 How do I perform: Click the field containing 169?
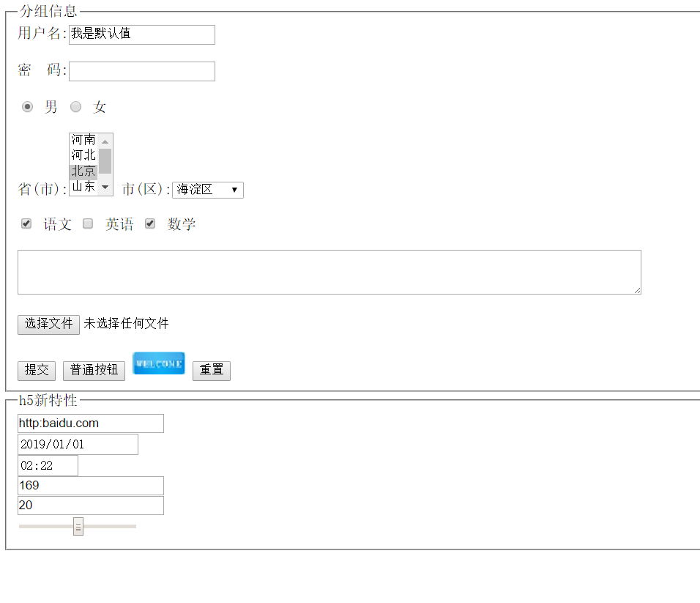point(91,486)
